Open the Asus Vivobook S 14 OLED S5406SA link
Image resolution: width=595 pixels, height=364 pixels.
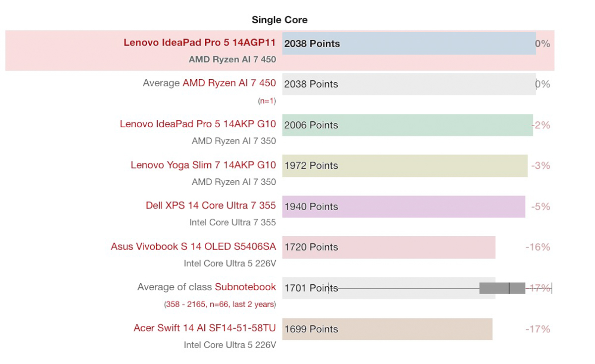pyautogui.click(x=193, y=247)
